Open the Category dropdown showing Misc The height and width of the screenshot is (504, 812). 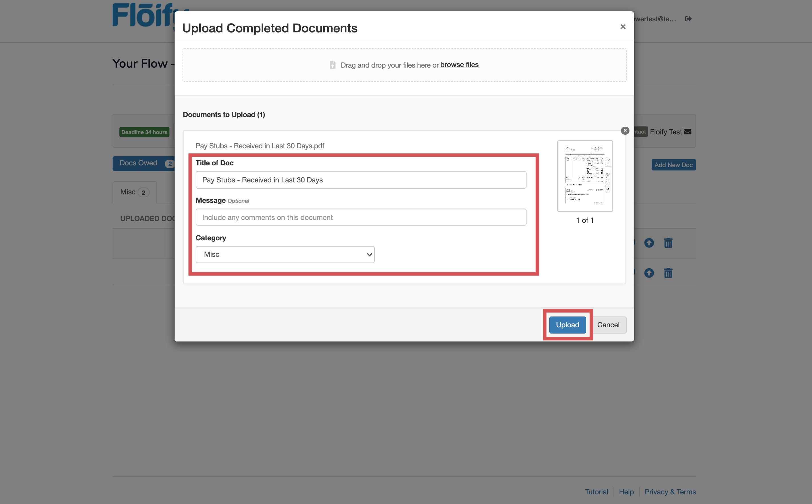pos(285,254)
